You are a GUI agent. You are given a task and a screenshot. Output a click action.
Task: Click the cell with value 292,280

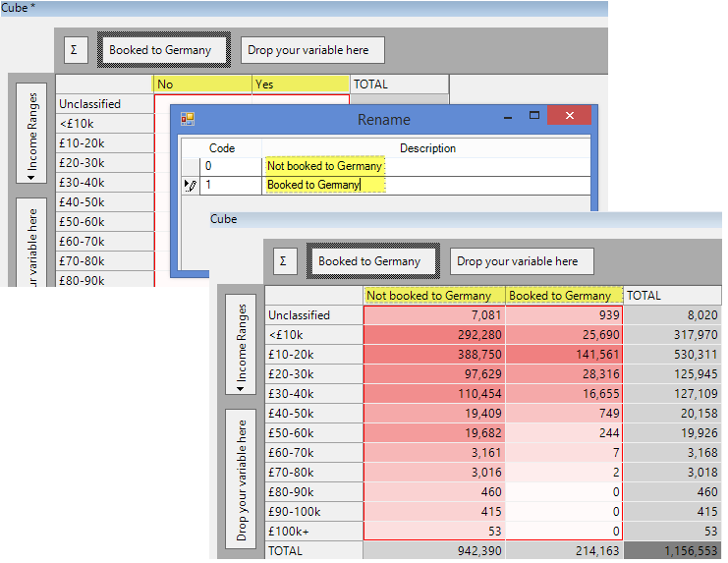click(434, 335)
